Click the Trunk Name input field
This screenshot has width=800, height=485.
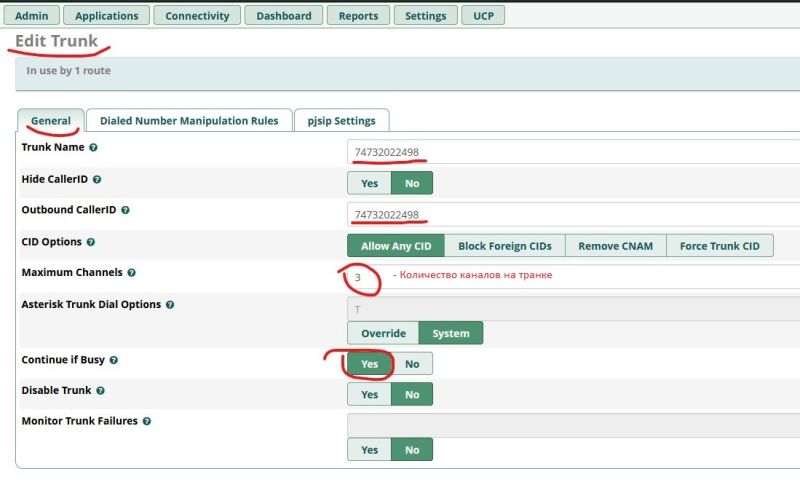573,152
